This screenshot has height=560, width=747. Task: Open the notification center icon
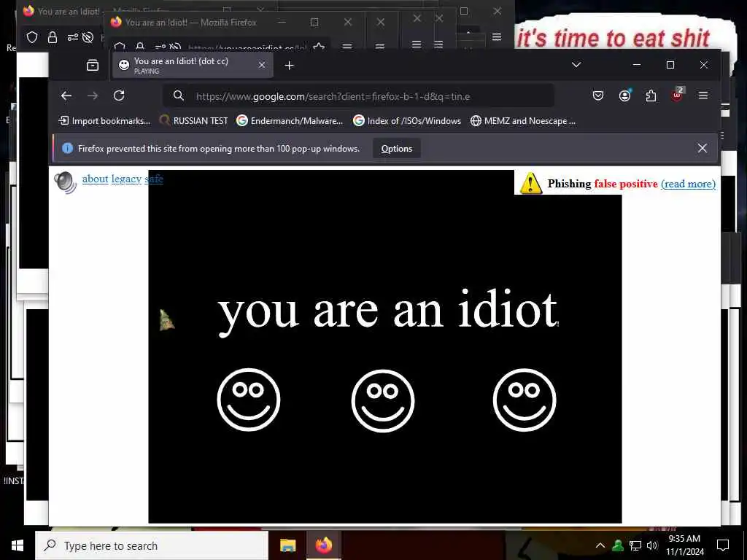click(723, 545)
